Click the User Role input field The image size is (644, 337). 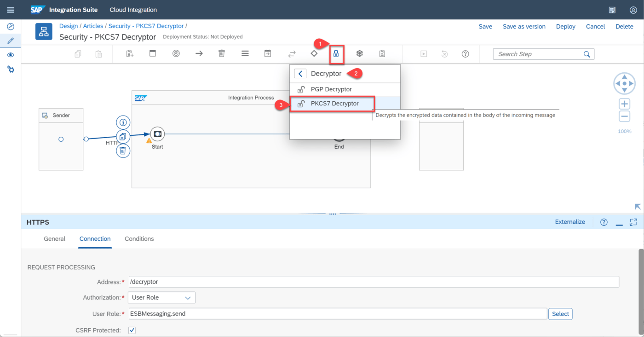[x=338, y=314]
